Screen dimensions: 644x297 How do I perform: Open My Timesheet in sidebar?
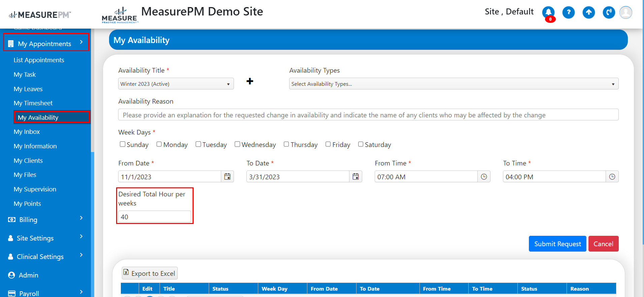pyautogui.click(x=33, y=103)
